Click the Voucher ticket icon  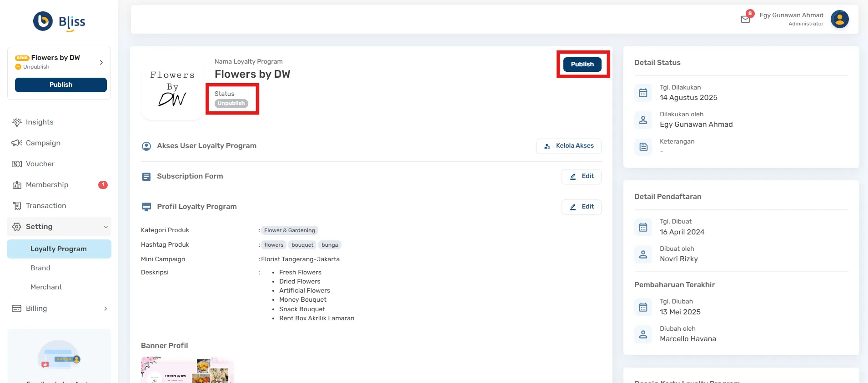click(x=17, y=164)
